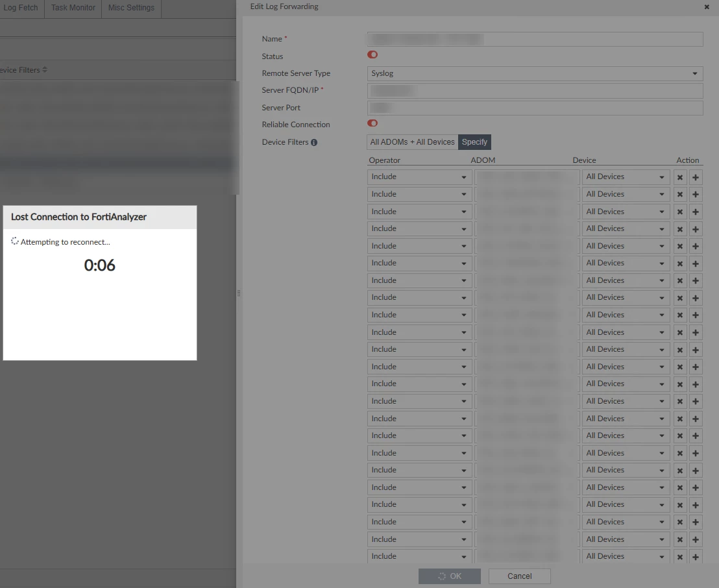Viewport: 719px width, 588px height.
Task: Click the 0:06 reconnect countdown
Action: click(x=99, y=265)
